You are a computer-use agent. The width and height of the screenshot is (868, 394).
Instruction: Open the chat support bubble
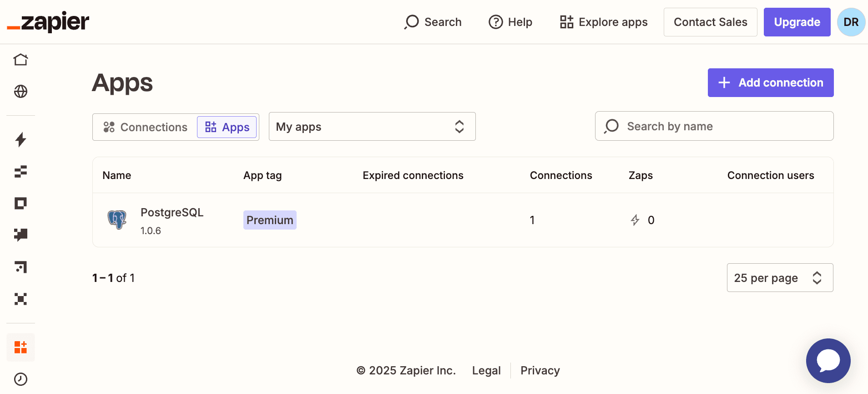[x=828, y=361]
